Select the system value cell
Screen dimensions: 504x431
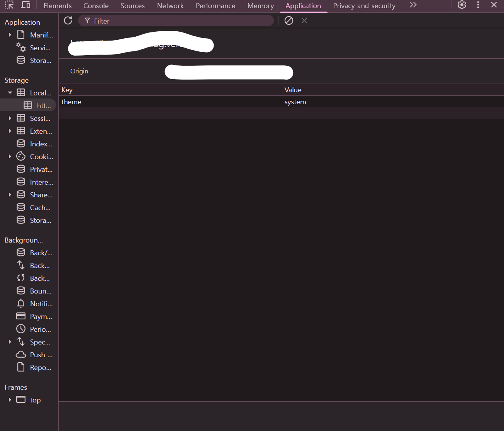click(393, 102)
